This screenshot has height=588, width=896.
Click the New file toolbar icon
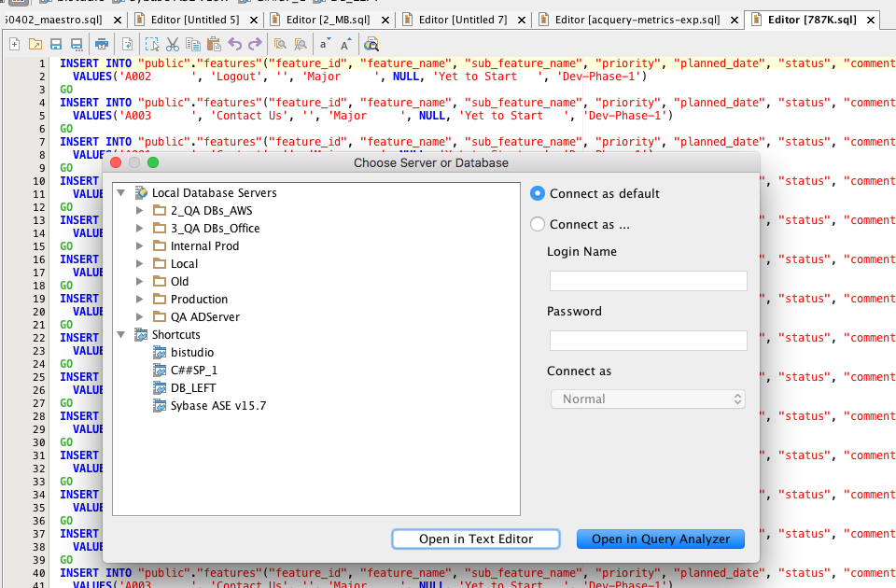(x=14, y=44)
